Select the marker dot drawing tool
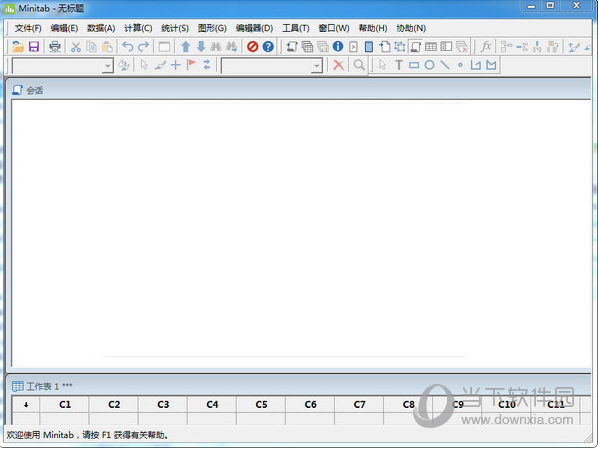Image resolution: width=598 pixels, height=449 pixels. click(x=460, y=65)
